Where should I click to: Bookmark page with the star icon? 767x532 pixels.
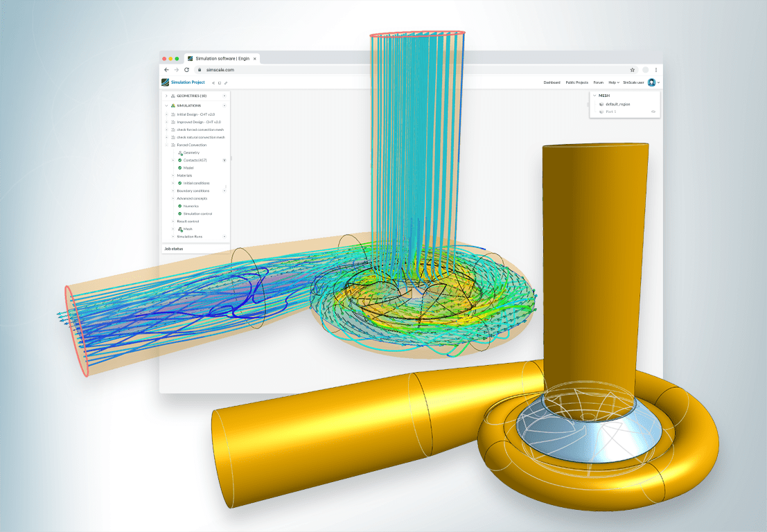[x=632, y=70]
